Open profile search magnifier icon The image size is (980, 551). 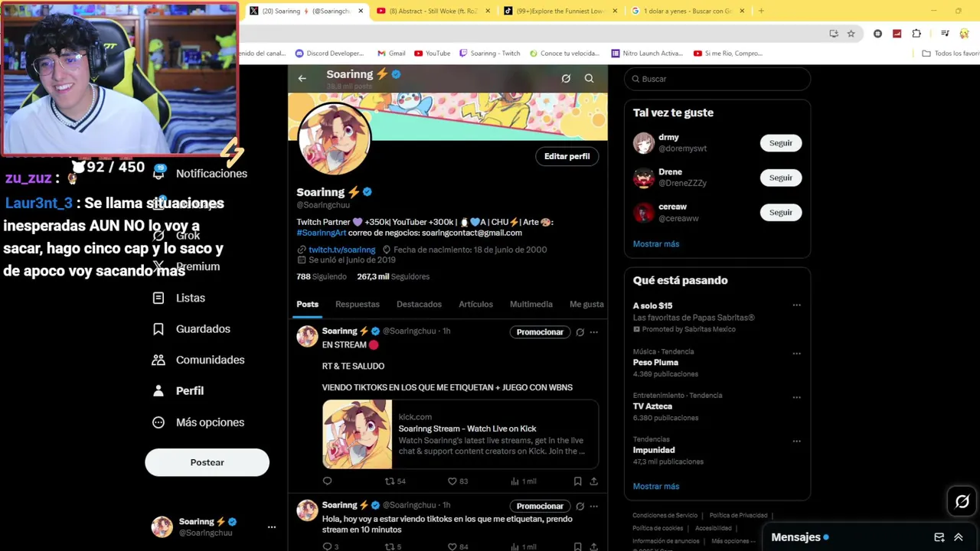tap(589, 78)
